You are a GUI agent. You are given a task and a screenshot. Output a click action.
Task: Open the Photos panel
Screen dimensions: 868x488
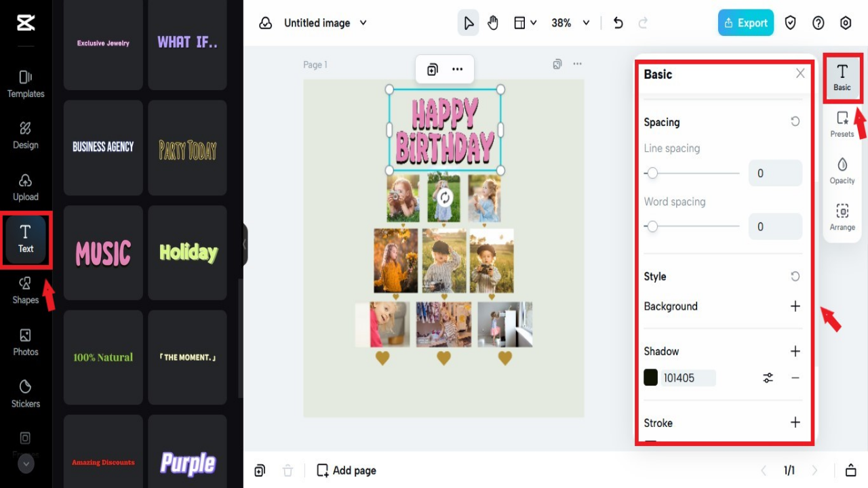(25, 342)
